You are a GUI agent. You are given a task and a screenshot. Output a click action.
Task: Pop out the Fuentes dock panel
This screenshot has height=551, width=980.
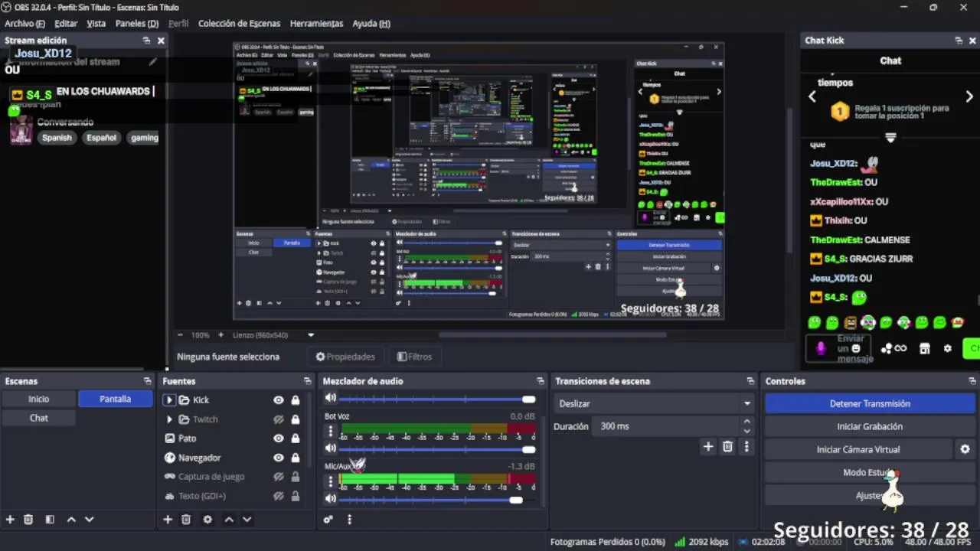pos(307,381)
